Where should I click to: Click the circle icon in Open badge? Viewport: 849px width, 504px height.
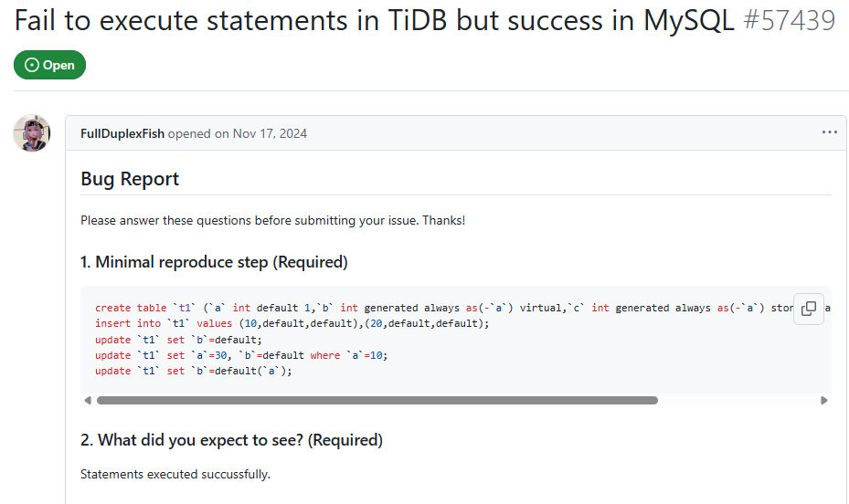click(32, 66)
